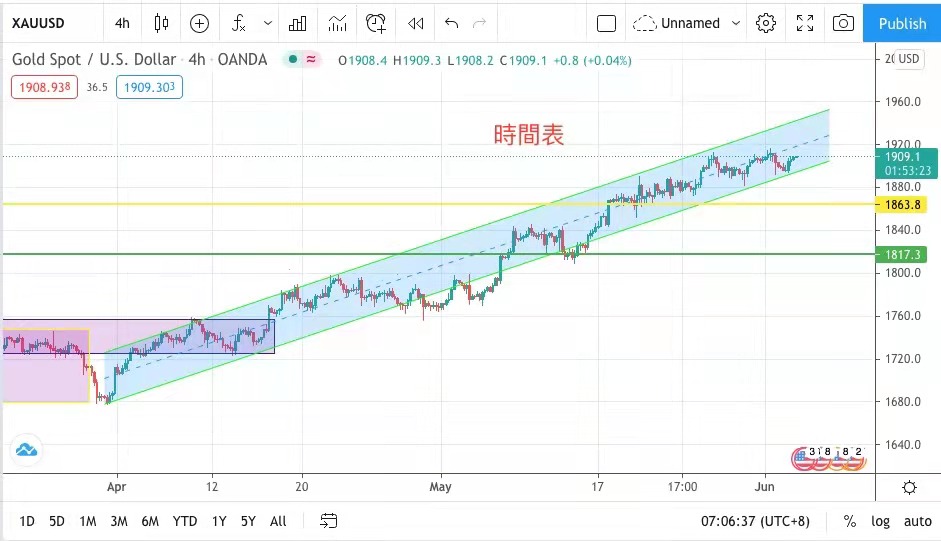Viewport: 941px width, 541px height.
Task: Select the 3M date range
Action: tap(118, 521)
